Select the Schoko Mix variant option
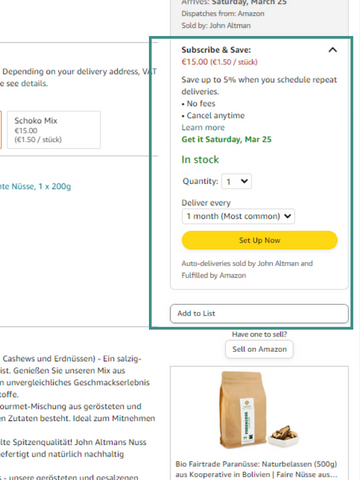 54,130
